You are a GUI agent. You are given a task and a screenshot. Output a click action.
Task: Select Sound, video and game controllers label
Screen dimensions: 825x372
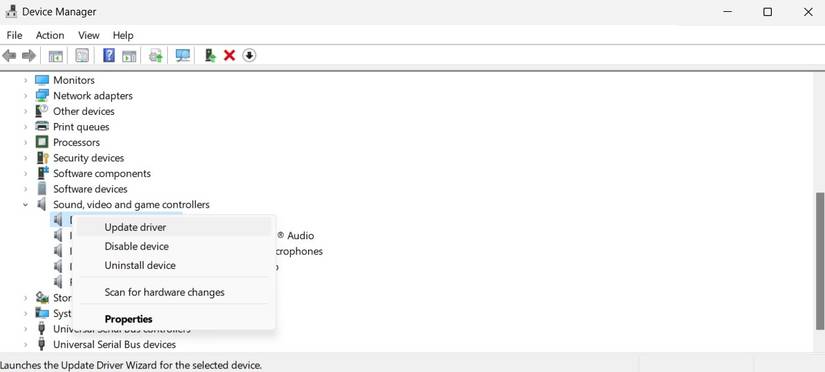[x=131, y=204]
